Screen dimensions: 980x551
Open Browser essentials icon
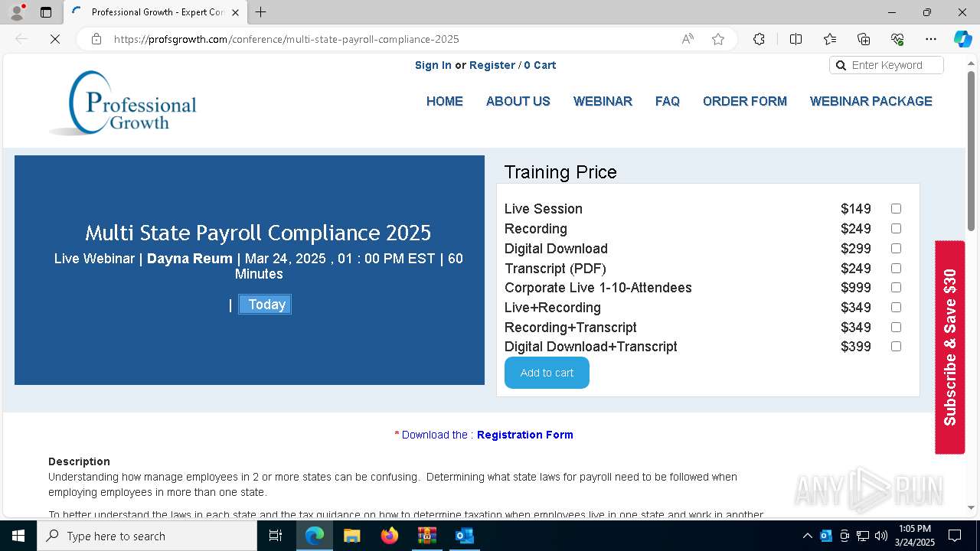point(897,39)
